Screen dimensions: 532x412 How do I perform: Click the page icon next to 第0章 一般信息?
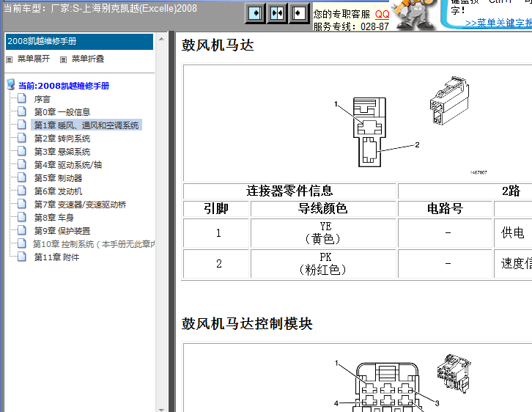point(22,111)
